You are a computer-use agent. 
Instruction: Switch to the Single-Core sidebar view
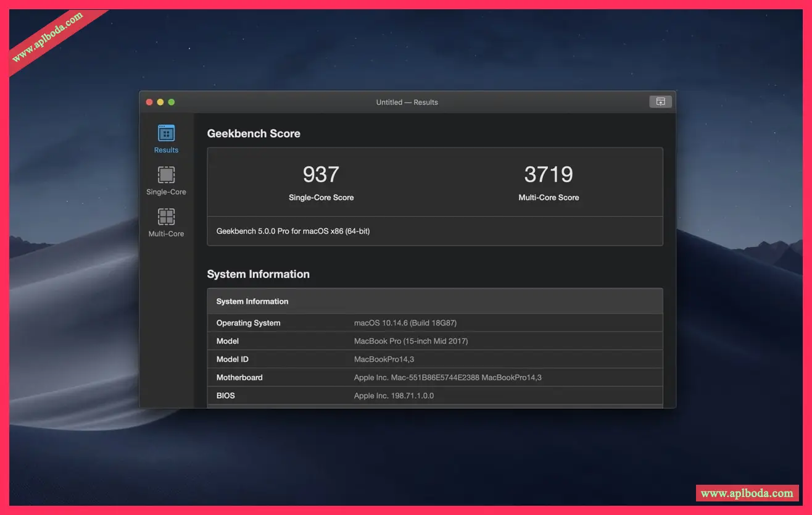point(166,181)
